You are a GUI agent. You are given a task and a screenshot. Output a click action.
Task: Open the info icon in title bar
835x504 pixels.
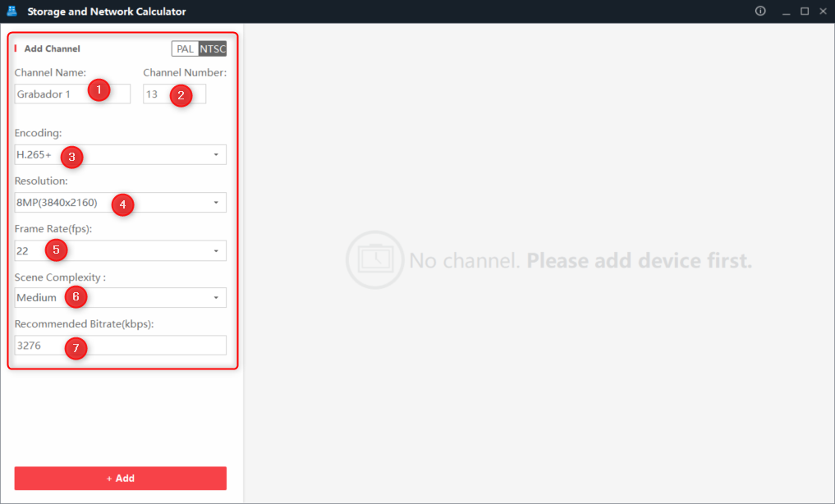(x=760, y=11)
